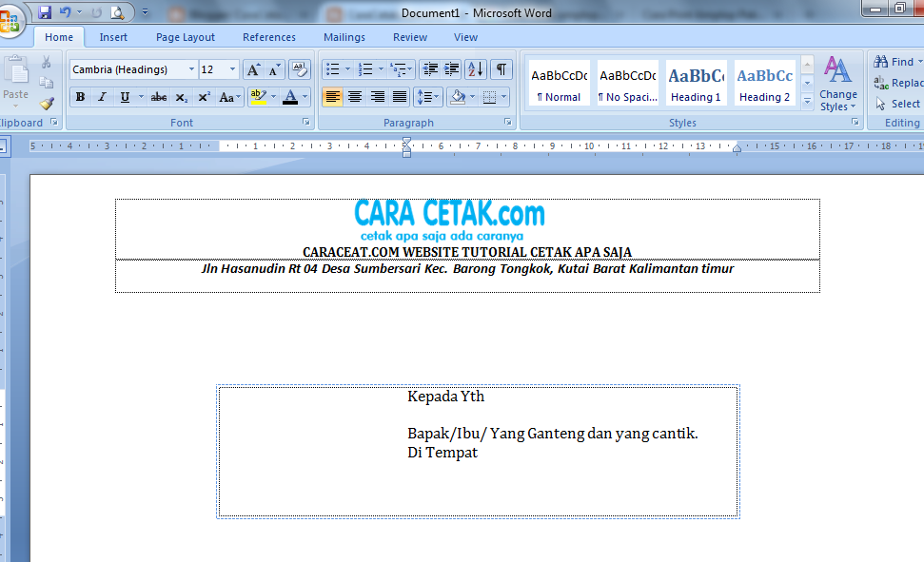Click Find in Editing group
924x562 pixels.
point(896,62)
